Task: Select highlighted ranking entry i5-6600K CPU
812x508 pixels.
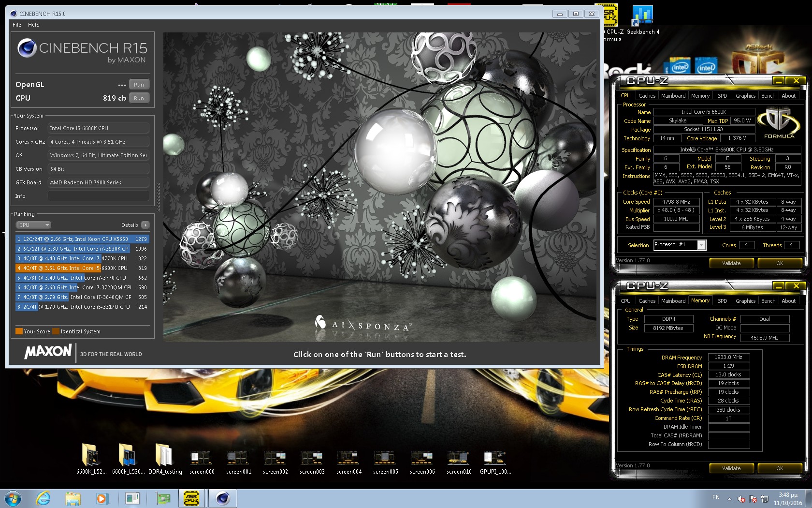Action: pyautogui.click(x=82, y=268)
